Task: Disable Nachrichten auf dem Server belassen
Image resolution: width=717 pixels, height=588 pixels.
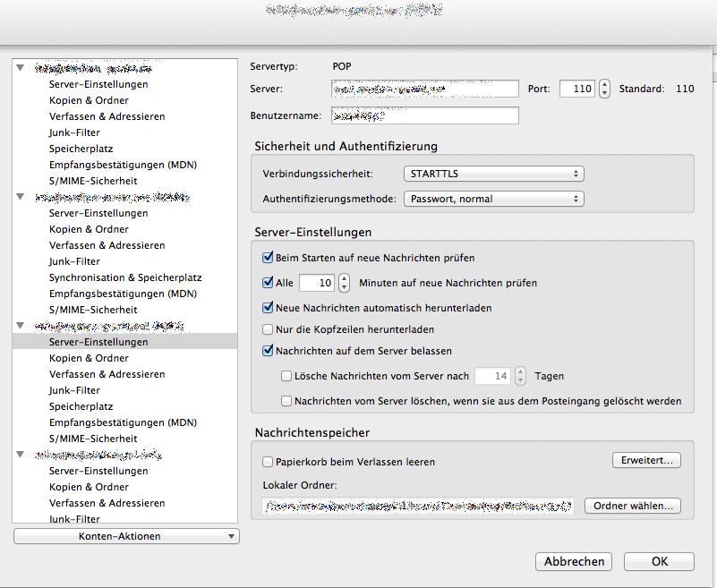Action: tap(268, 351)
